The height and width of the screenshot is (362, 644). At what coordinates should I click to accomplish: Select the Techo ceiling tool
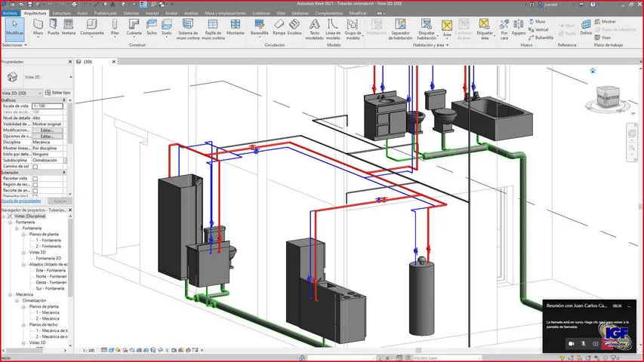point(152,27)
